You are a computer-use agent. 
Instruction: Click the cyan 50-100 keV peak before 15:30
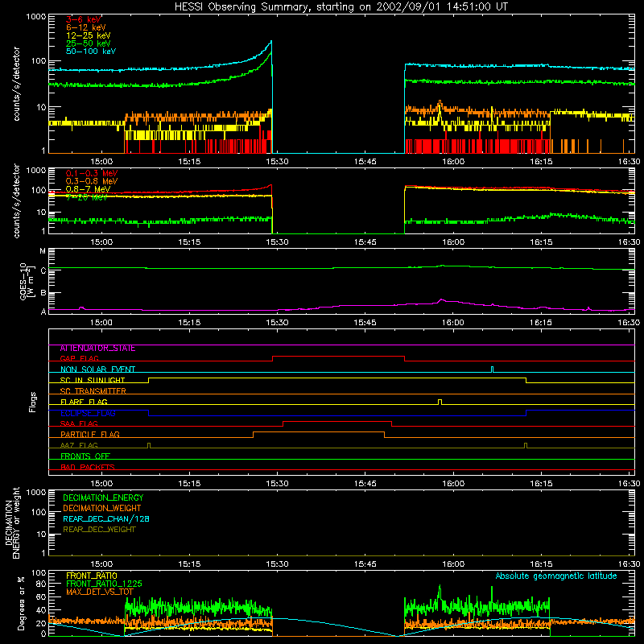click(x=270, y=42)
